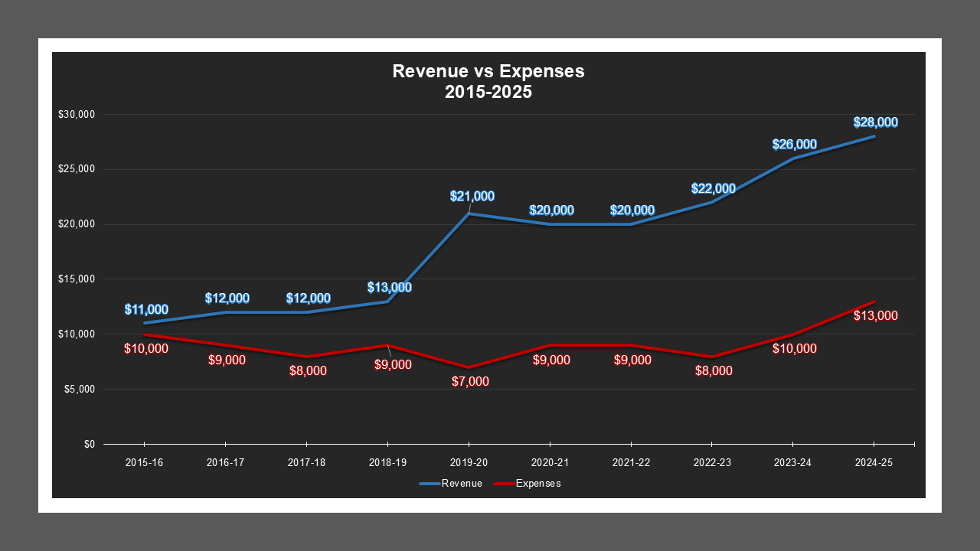This screenshot has width=980, height=551.
Task: Select the Expenses legend entry
Action: coord(539,483)
